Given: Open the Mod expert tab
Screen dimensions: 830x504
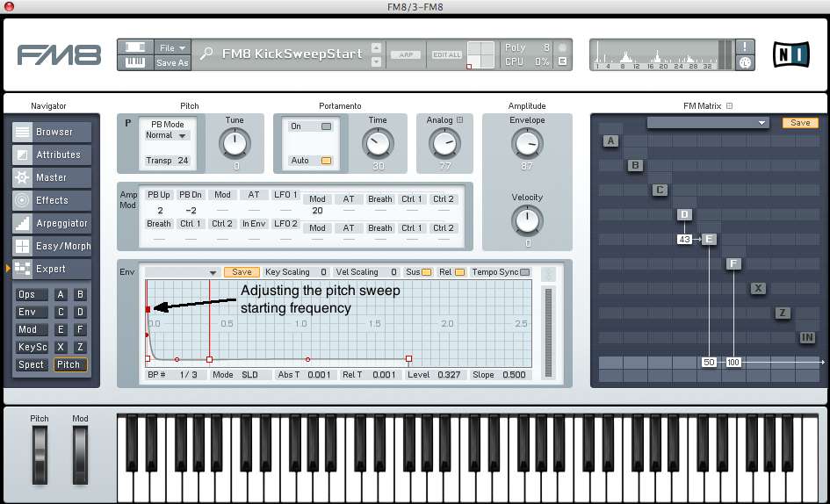Looking at the screenshot, I should [x=32, y=329].
